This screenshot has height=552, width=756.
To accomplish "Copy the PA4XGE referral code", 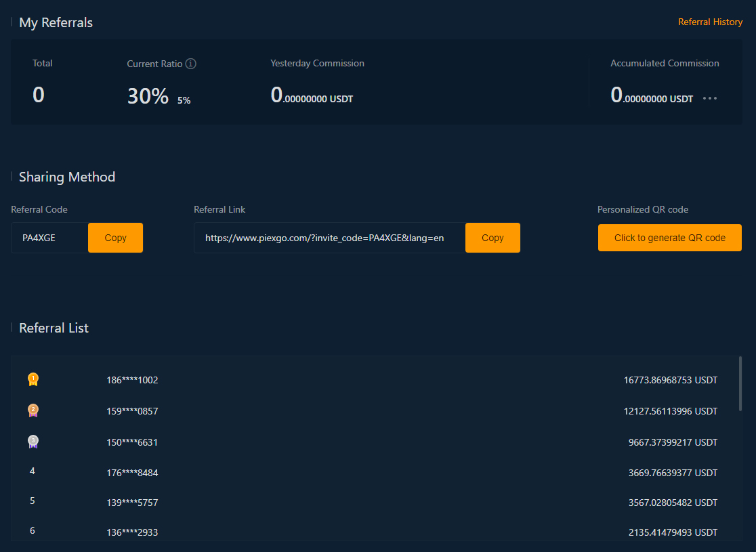I will click(115, 238).
